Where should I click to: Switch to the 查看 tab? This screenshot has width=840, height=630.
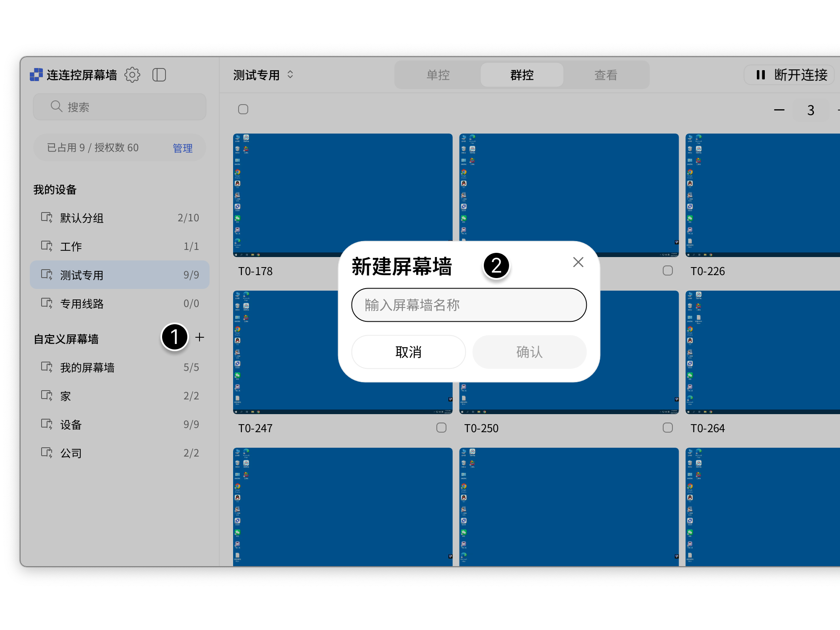click(x=605, y=75)
